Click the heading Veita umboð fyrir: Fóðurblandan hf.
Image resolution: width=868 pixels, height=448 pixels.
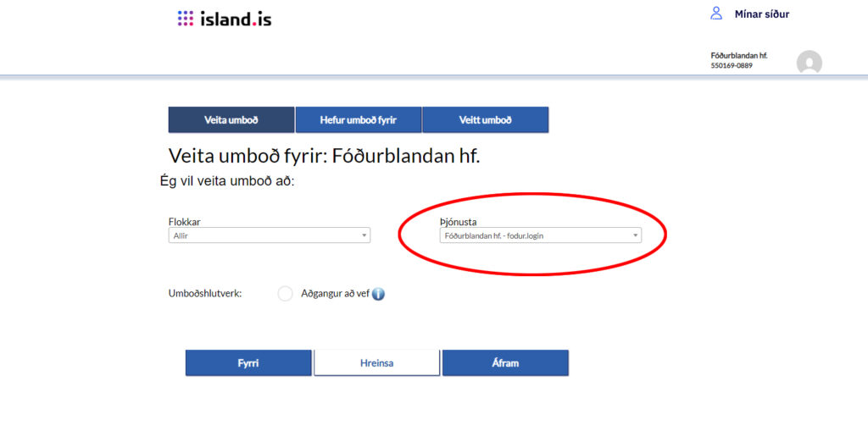coord(324,156)
